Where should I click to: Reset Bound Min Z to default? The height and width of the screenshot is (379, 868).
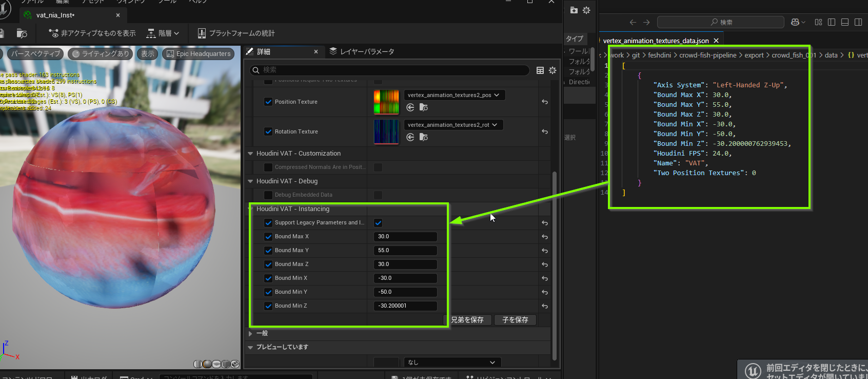tap(545, 306)
